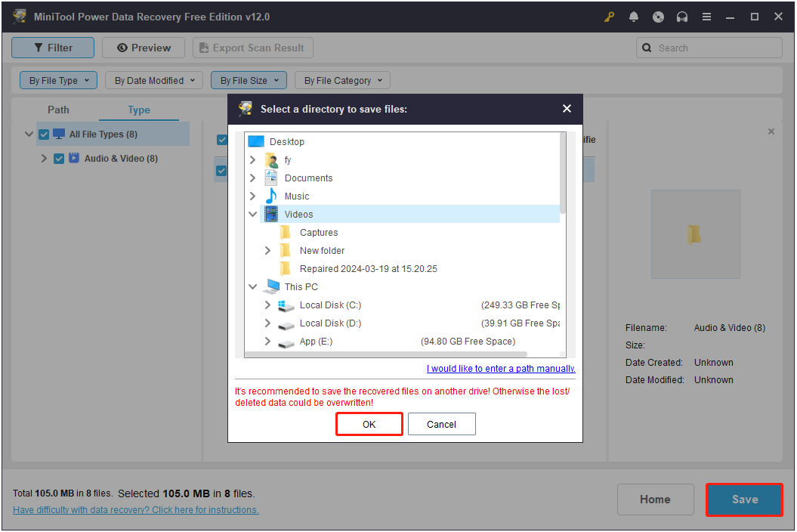Close the Select a directory dialog

pyautogui.click(x=567, y=109)
